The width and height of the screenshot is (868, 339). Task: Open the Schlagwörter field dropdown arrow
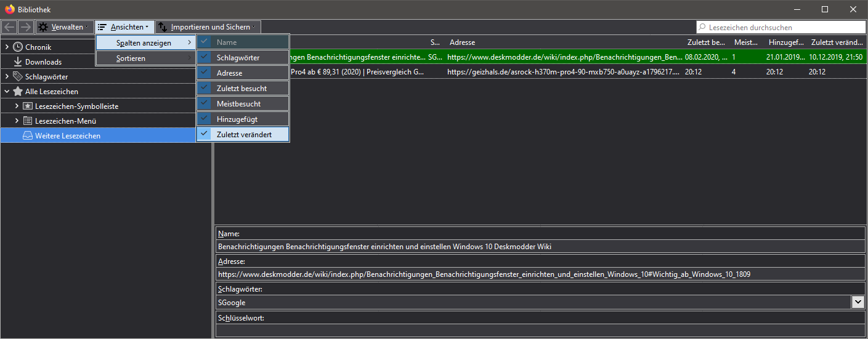[x=858, y=302]
